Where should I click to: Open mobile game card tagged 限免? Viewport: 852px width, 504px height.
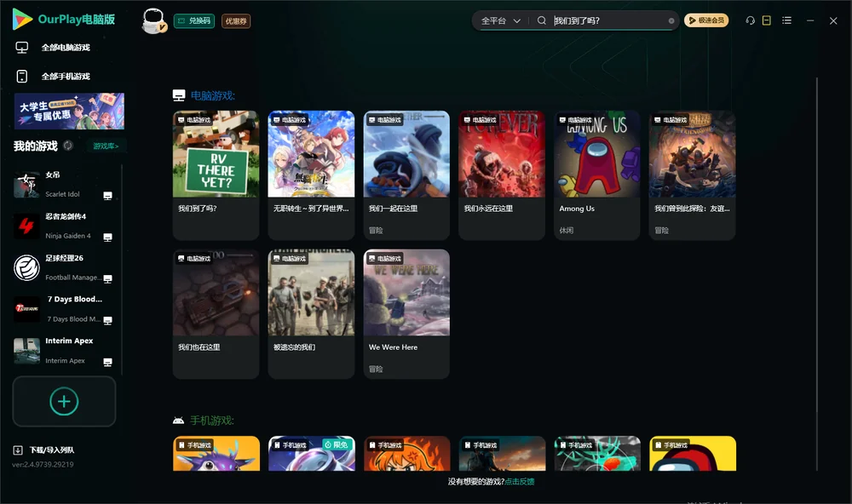(311, 454)
